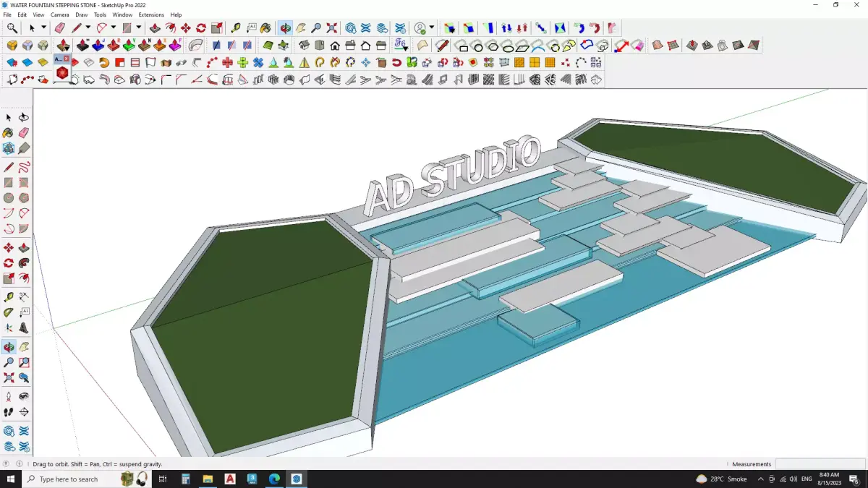Open the File menu
The image size is (868, 488).
tap(7, 14)
